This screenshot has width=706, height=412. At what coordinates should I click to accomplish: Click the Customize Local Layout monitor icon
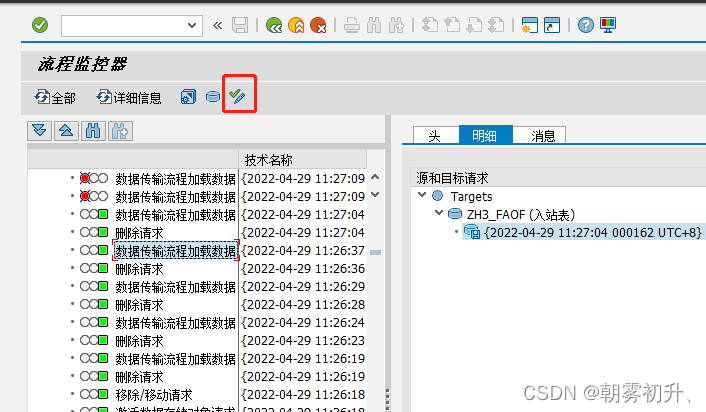click(x=608, y=25)
